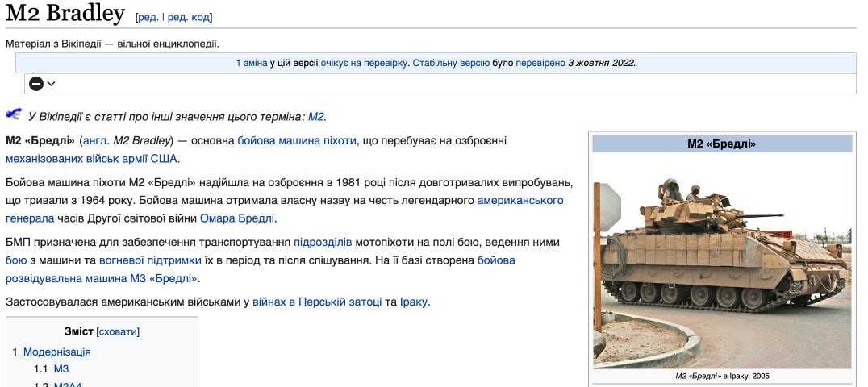Click the перевірено link
Screen dimensions: 868x387
(540, 63)
